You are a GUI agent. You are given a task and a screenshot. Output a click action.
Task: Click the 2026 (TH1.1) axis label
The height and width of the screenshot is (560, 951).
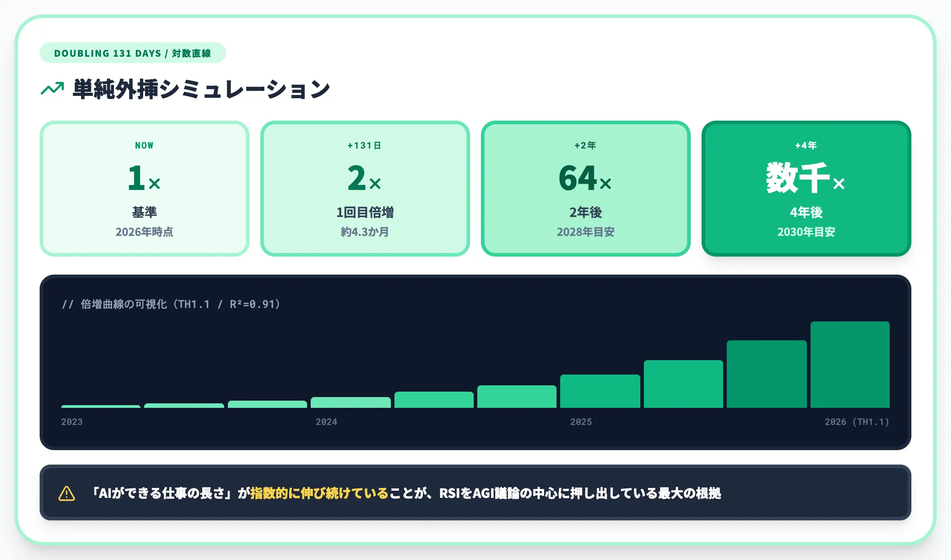[x=857, y=422]
